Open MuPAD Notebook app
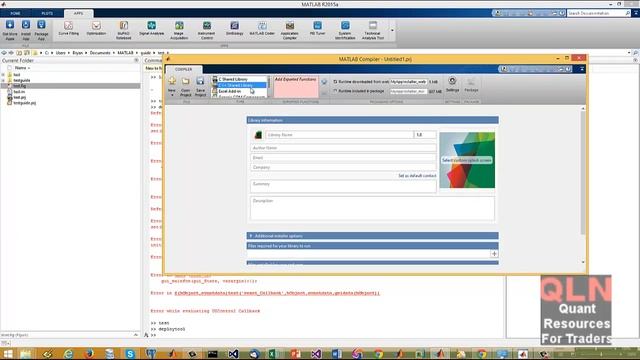This screenshot has height=360, width=640. pos(124,30)
